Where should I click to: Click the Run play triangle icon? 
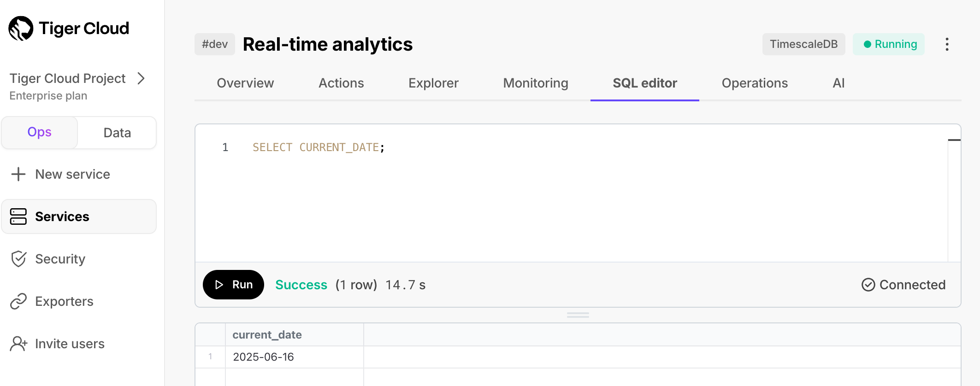219,285
